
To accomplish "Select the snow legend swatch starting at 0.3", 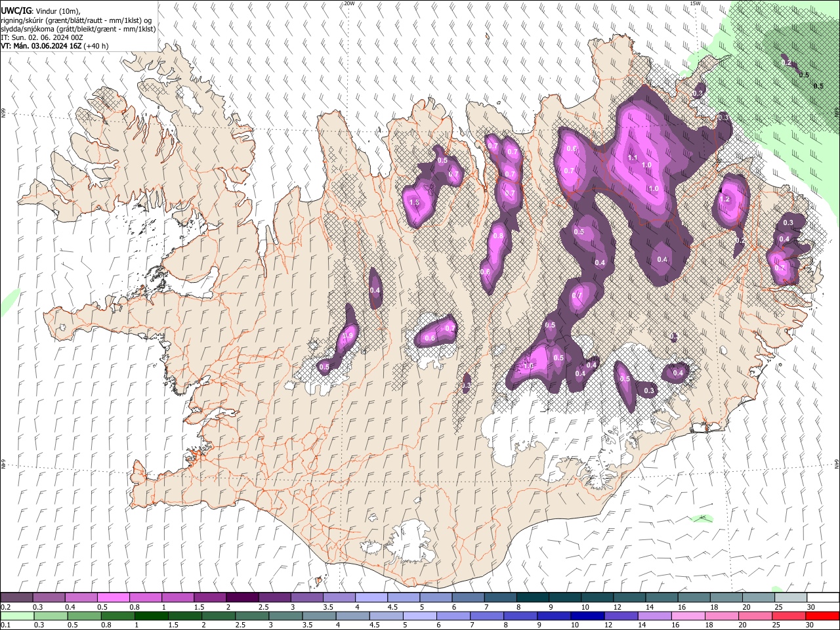I will tap(49, 598).
